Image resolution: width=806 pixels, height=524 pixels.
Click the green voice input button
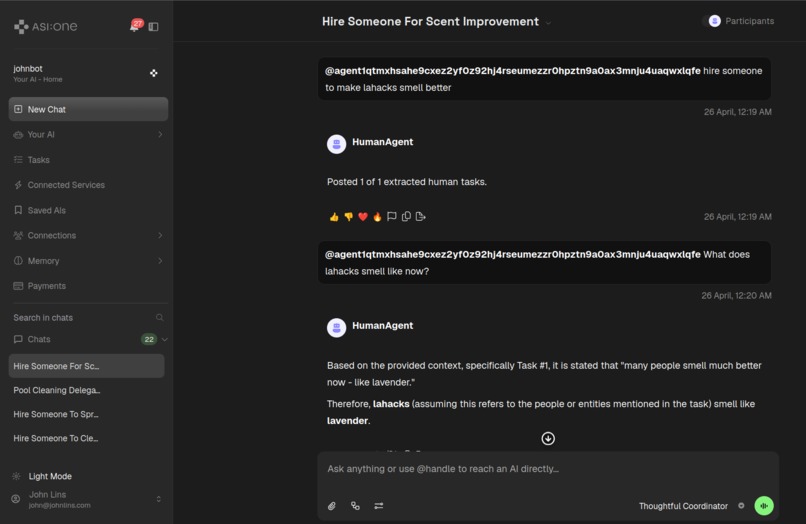coord(764,505)
